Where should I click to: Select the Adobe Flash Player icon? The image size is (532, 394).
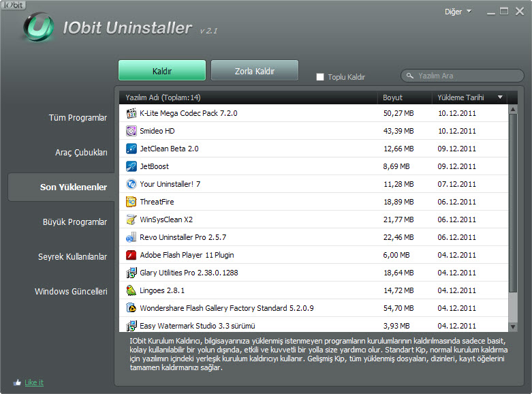tap(131, 255)
